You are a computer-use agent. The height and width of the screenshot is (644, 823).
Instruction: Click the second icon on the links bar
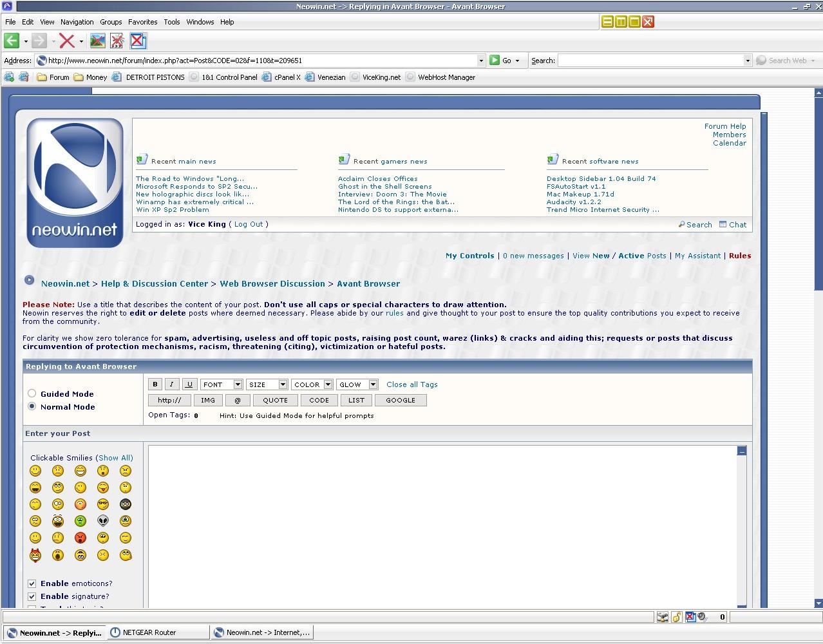click(x=23, y=77)
